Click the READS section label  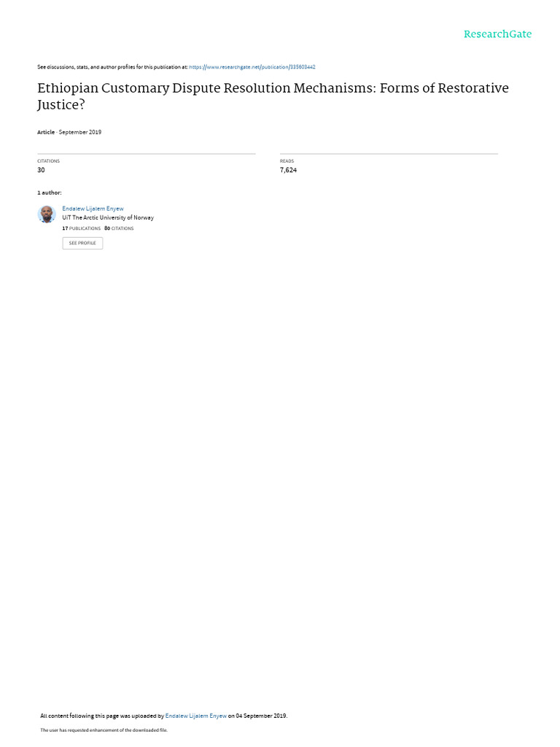[287, 161]
